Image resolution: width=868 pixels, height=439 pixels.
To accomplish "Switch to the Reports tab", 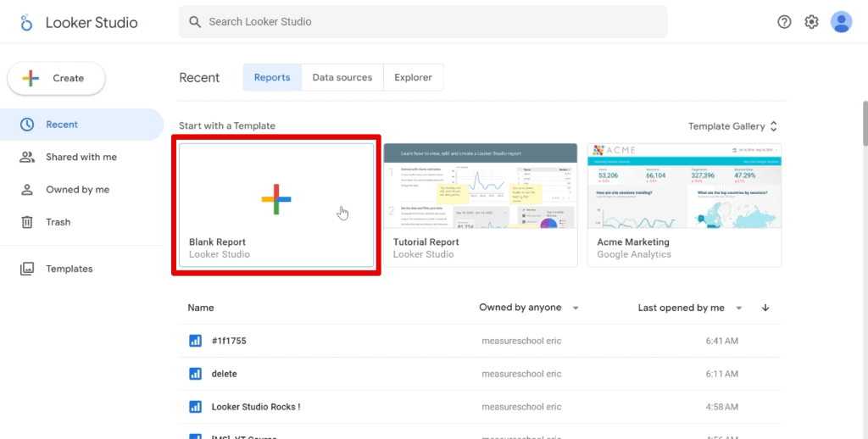I will pyautogui.click(x=272, y=77).
